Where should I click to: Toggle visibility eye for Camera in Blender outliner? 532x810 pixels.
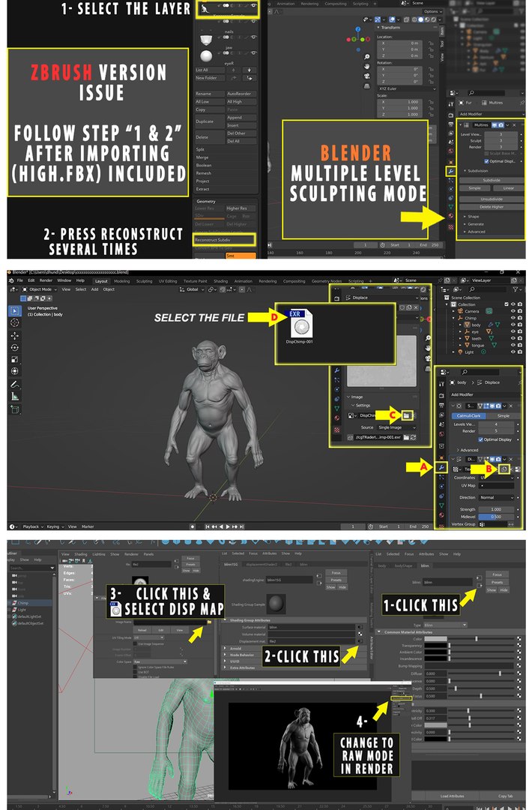click(x=513, y=311)
